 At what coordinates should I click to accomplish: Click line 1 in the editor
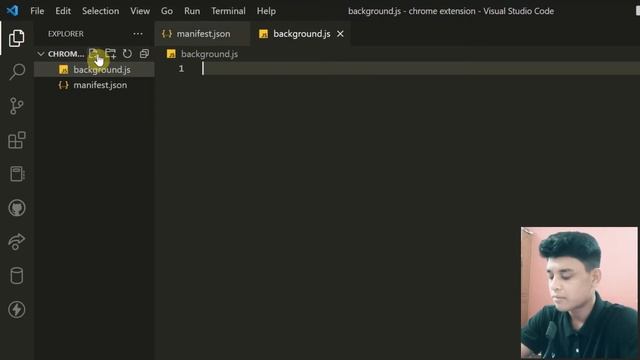click(421, 69)
